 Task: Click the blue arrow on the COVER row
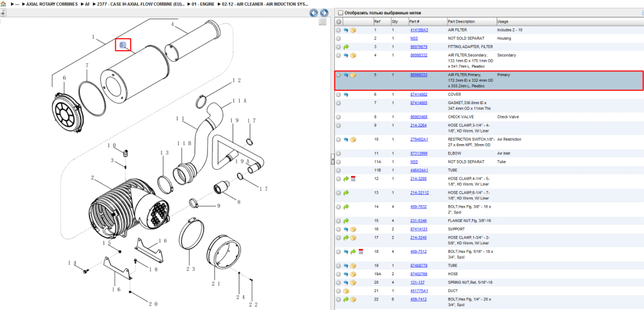pyautogui.click(x=346, y=95)
